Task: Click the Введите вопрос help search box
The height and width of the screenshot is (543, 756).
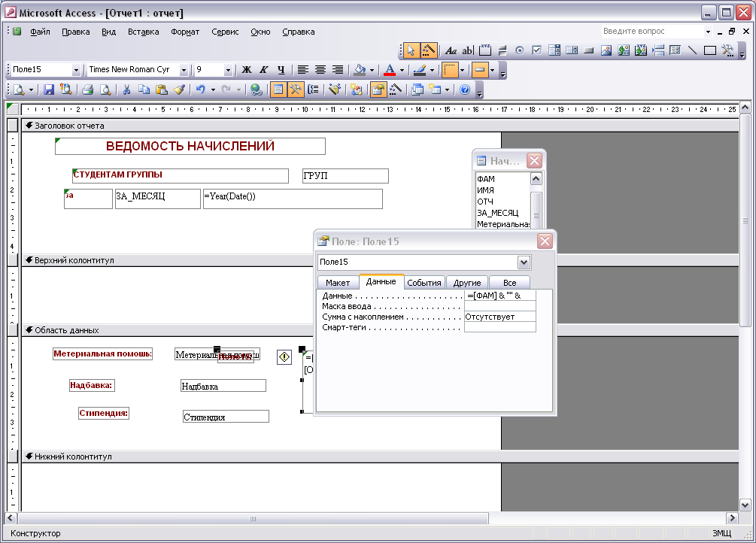Action: [652, 32]
